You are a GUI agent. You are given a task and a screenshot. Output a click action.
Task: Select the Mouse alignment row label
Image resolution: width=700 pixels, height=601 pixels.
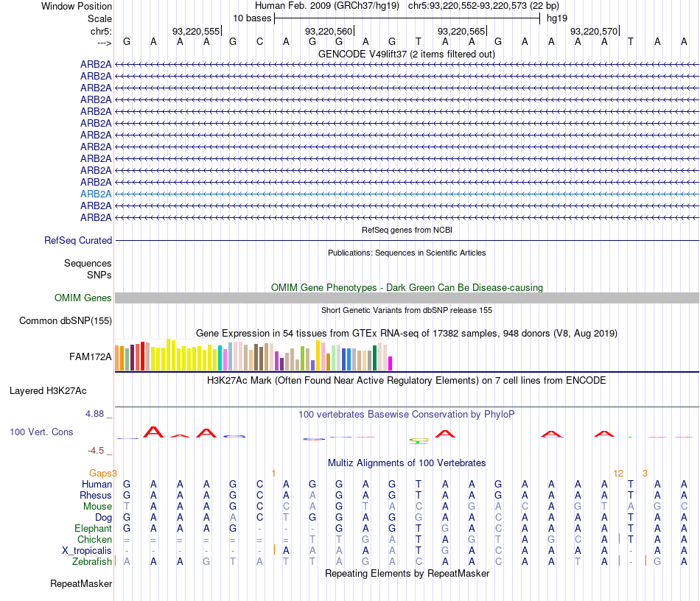pyautogui.click(x=97, y=507)
